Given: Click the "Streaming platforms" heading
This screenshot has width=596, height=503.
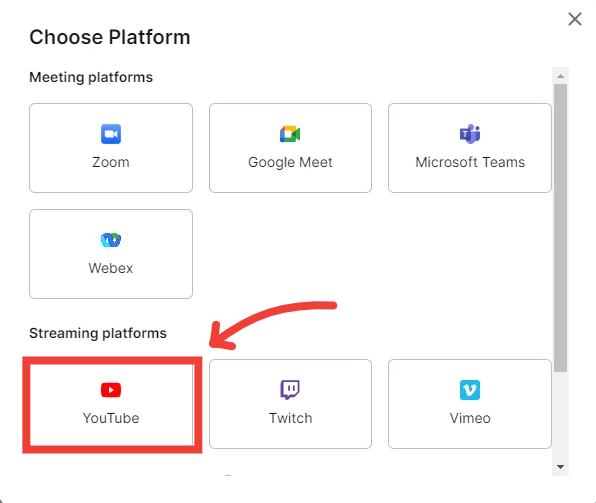Looking at the screenshot, I should coord(98,333).
